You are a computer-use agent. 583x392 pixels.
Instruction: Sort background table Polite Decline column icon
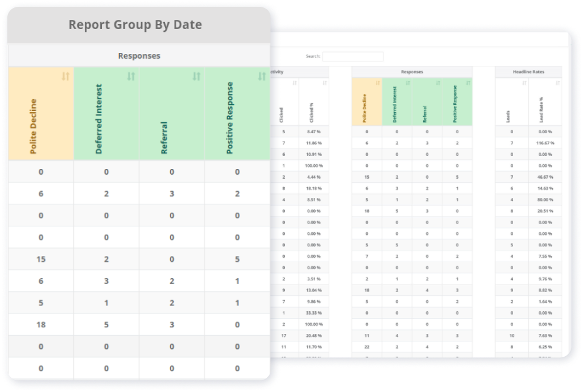378,83
